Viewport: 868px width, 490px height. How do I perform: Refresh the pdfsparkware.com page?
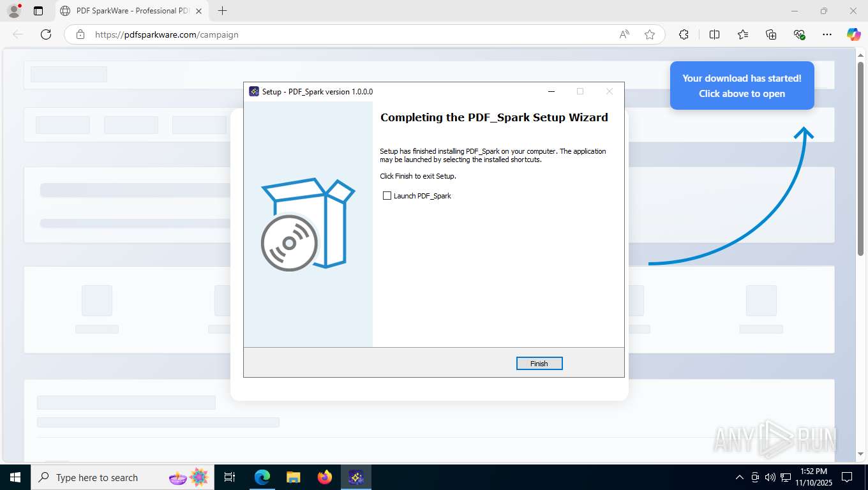pos(46,34)
